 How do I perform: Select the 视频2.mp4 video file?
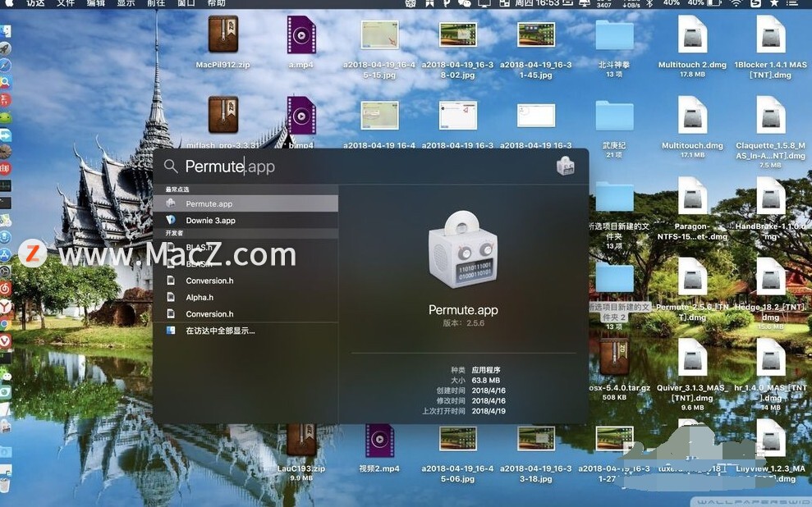click(379, 441)
